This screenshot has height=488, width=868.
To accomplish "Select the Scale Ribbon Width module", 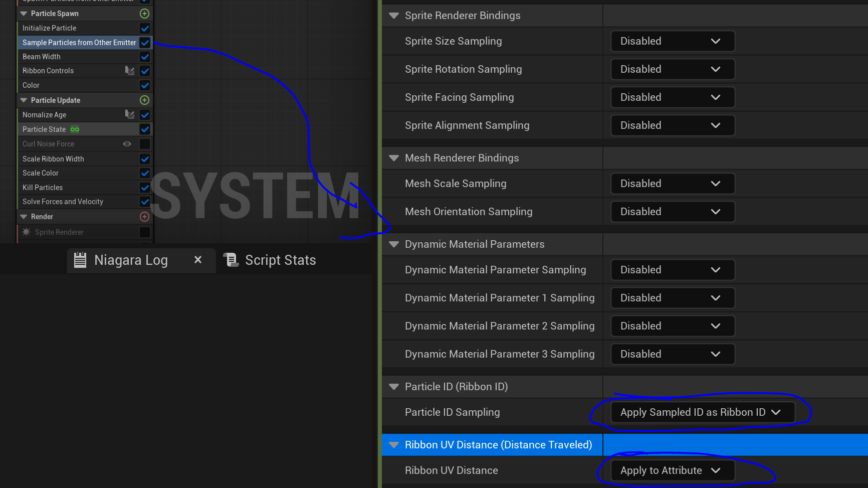I will pyautogui.click(x=53, y=159).
